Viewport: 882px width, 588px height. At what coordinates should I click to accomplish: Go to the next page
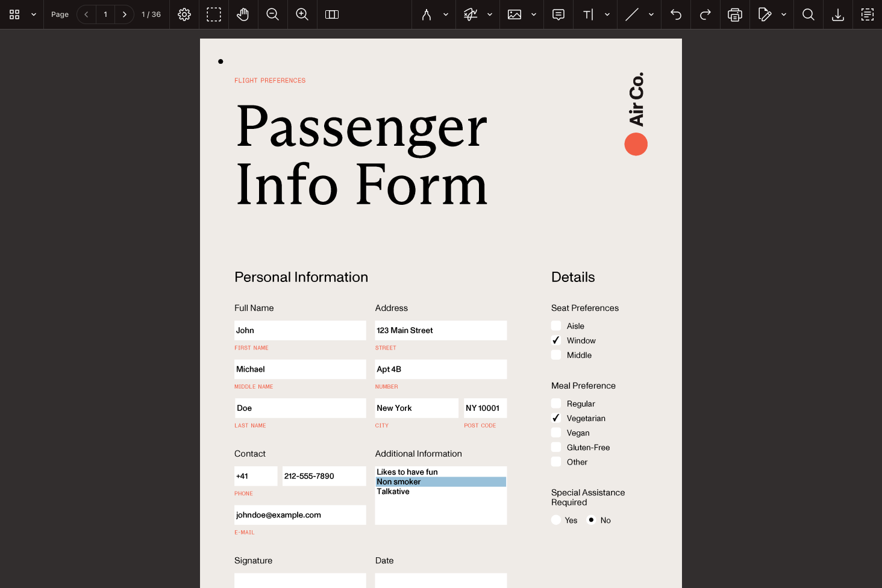(124, 14)
